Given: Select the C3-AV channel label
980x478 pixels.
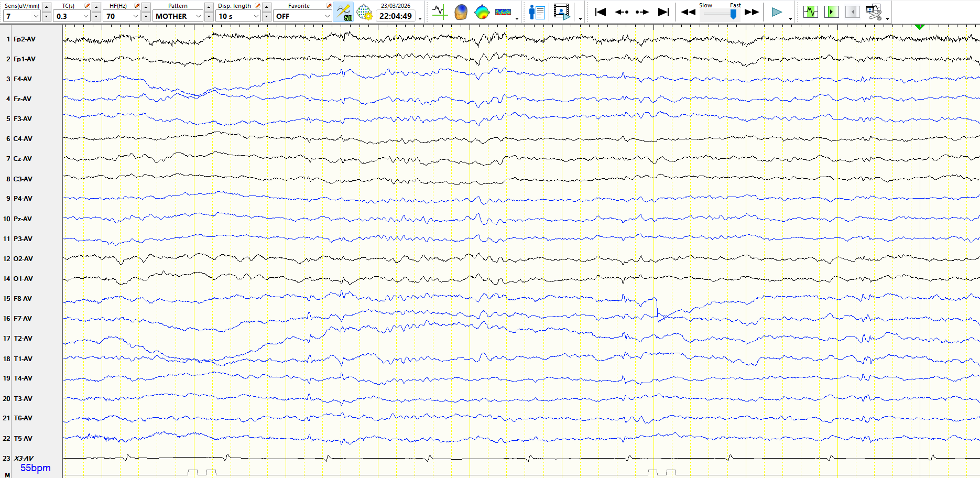Looking at the screenshot, I should [x=23, y=179].
